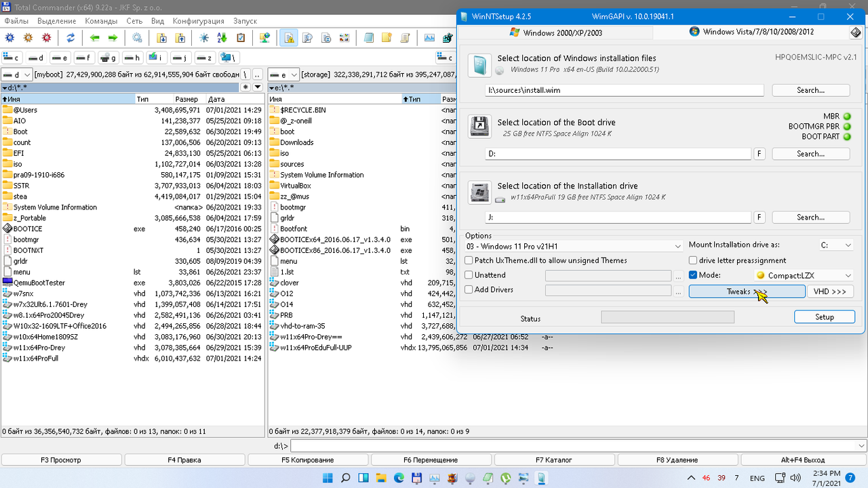
Task: Click the Boot drive D: field
Action: point(618,154)
